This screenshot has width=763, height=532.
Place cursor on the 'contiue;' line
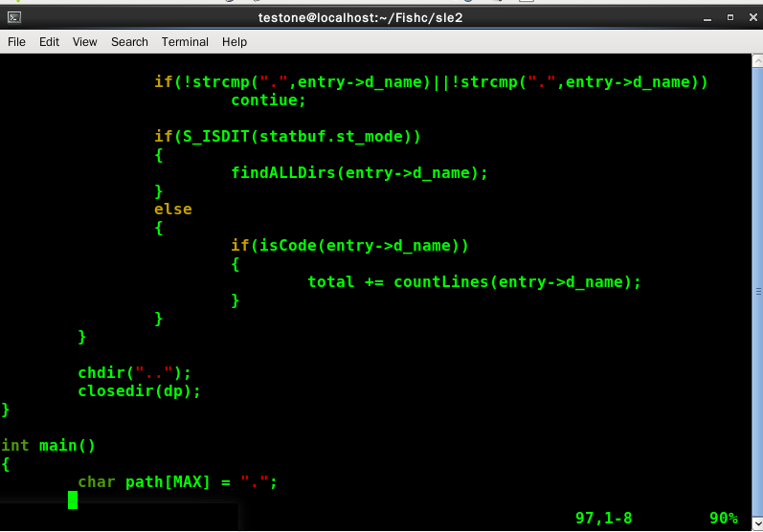click(268, 100)
